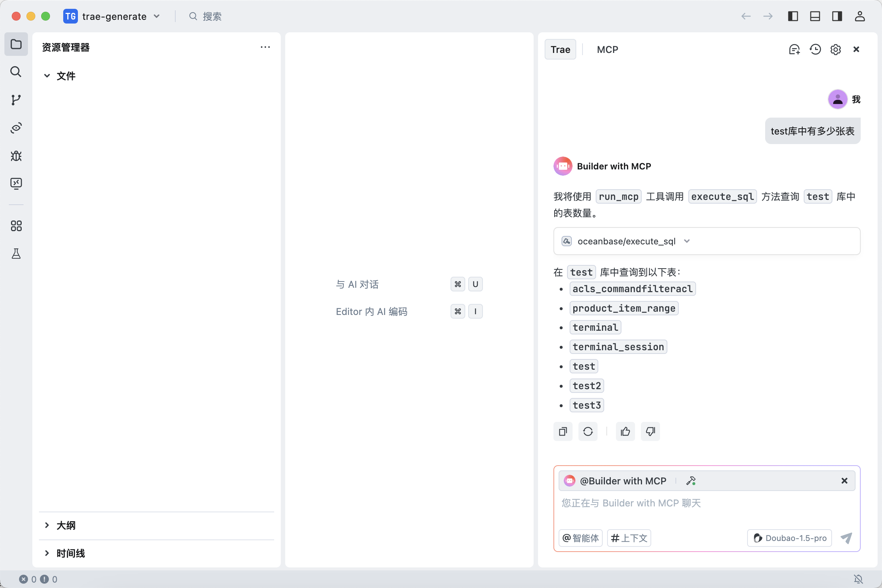Expand the 时间线 timeline section
The image size is (882, 588).
70,553
